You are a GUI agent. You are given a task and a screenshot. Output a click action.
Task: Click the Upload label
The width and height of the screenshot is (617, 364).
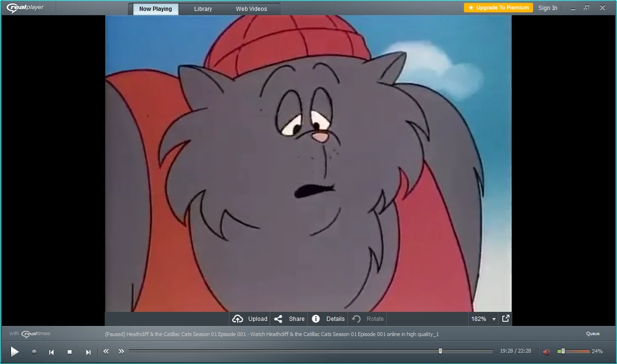tap(258, 319)
